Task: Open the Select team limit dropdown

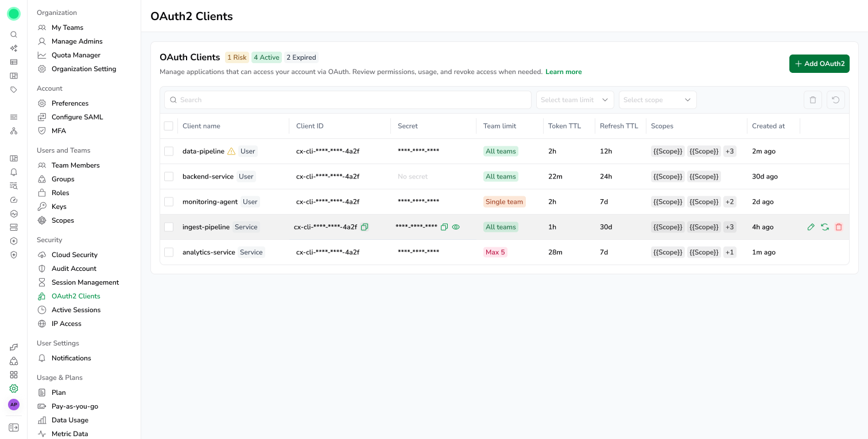Action: [575, 100]
